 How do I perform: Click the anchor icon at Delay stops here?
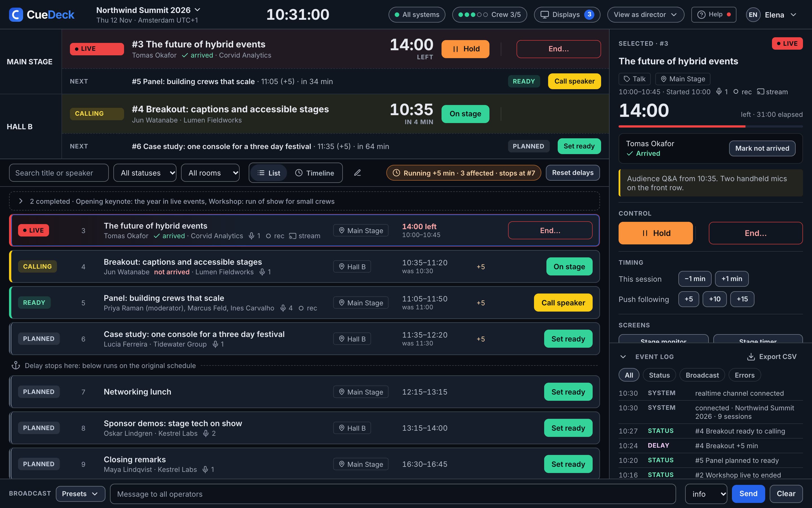point(16,365)
